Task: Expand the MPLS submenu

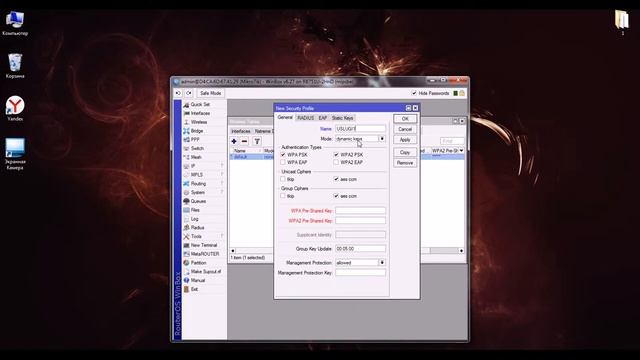Action: (222, 175)
